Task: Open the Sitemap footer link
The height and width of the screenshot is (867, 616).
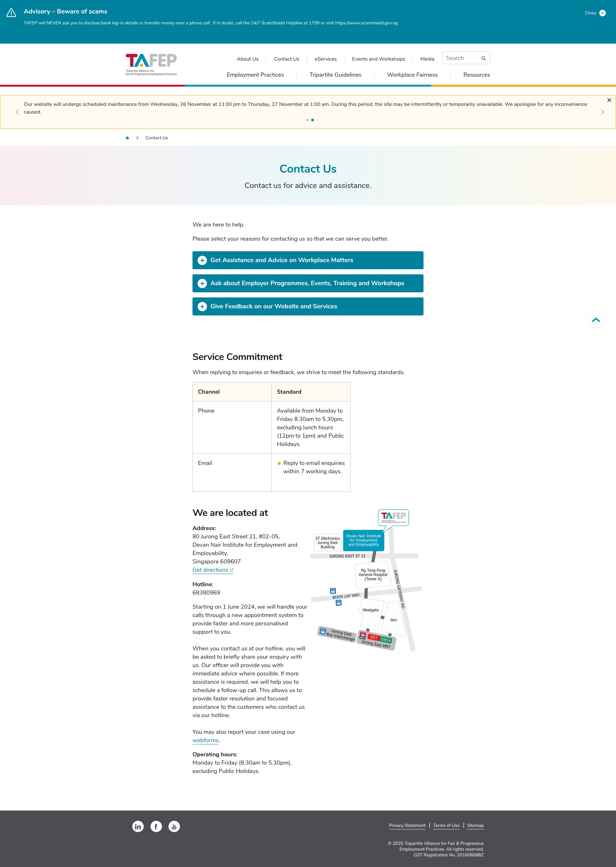Action: 475,825
